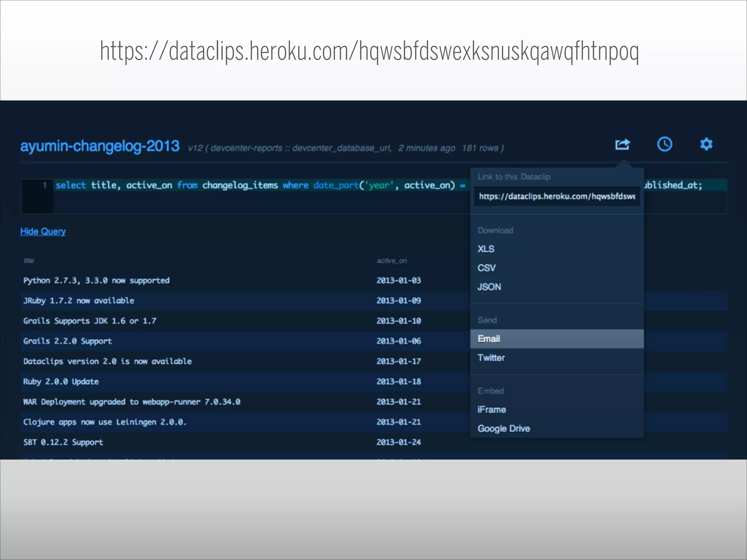Click date cell 2013-01-18

[399, 381]
